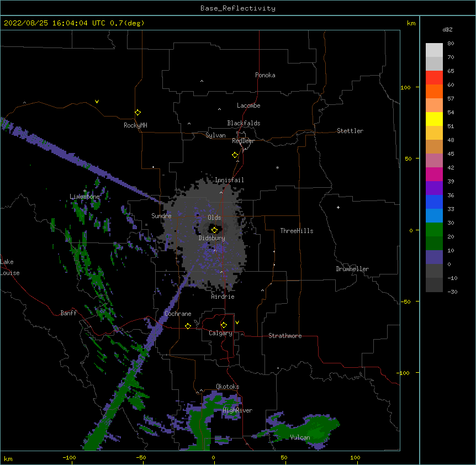Click the ThreeHills town label
Image resolution: width=476 pixels, height=465 pixels.
(x=297, y=231)
